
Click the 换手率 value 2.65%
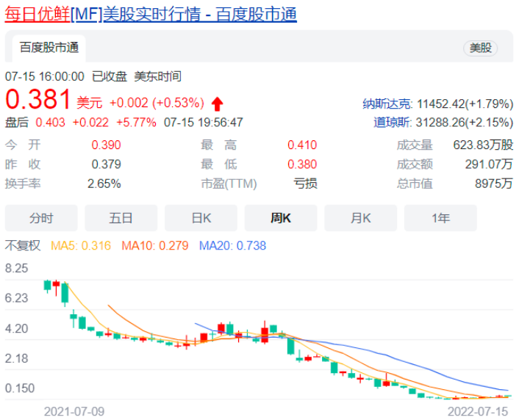pos(104,184)
